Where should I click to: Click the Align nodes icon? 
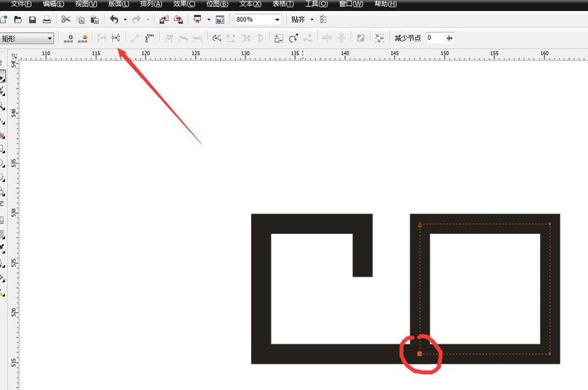pos(308,38)
